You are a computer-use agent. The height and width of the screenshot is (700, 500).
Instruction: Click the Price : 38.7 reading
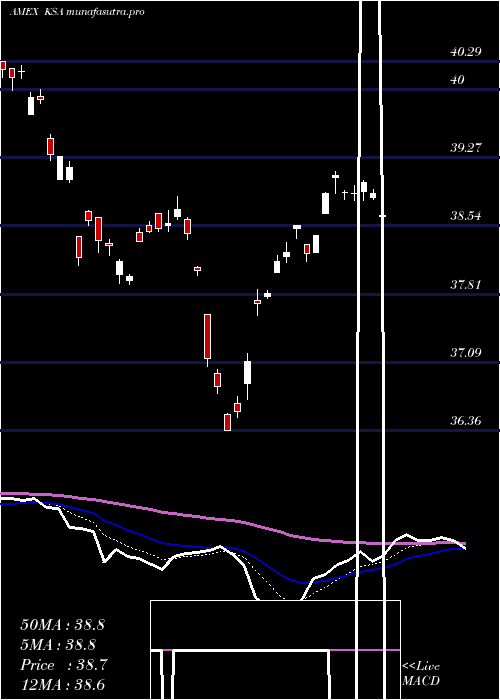click(64, 665)
